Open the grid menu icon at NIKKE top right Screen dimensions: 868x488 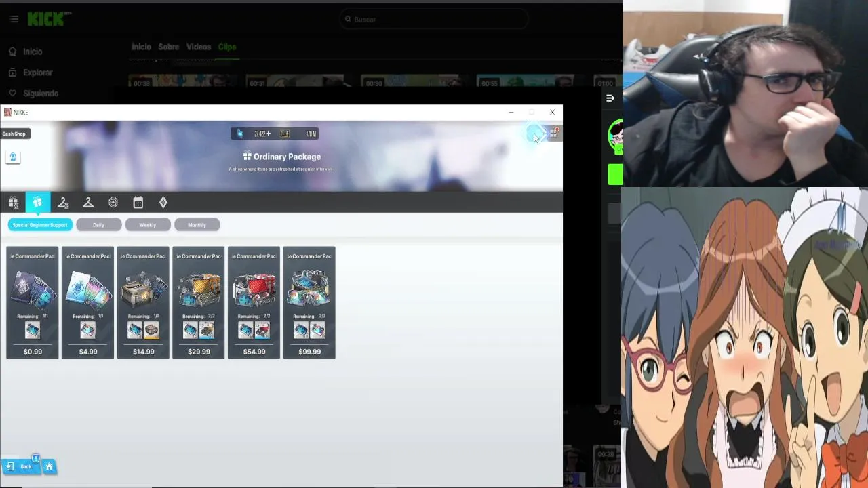click(553, 134)
